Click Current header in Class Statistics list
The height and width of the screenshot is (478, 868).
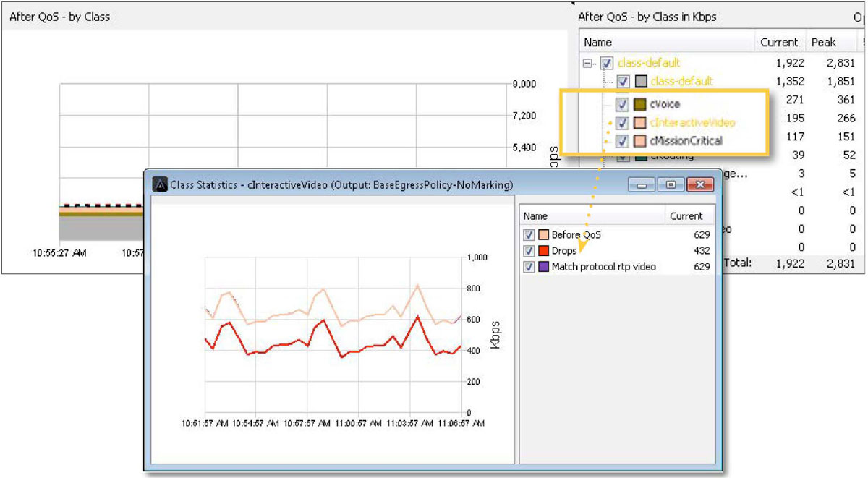point(686,216)
